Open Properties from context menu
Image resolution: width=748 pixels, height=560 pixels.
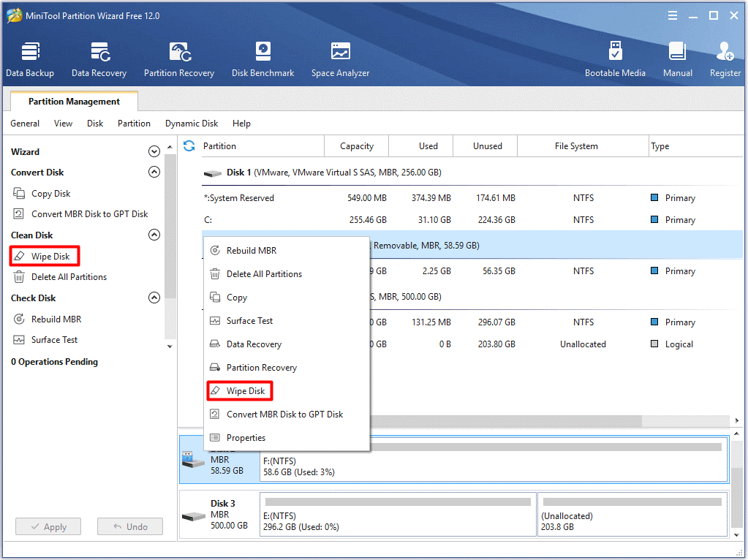pos(286,437)
